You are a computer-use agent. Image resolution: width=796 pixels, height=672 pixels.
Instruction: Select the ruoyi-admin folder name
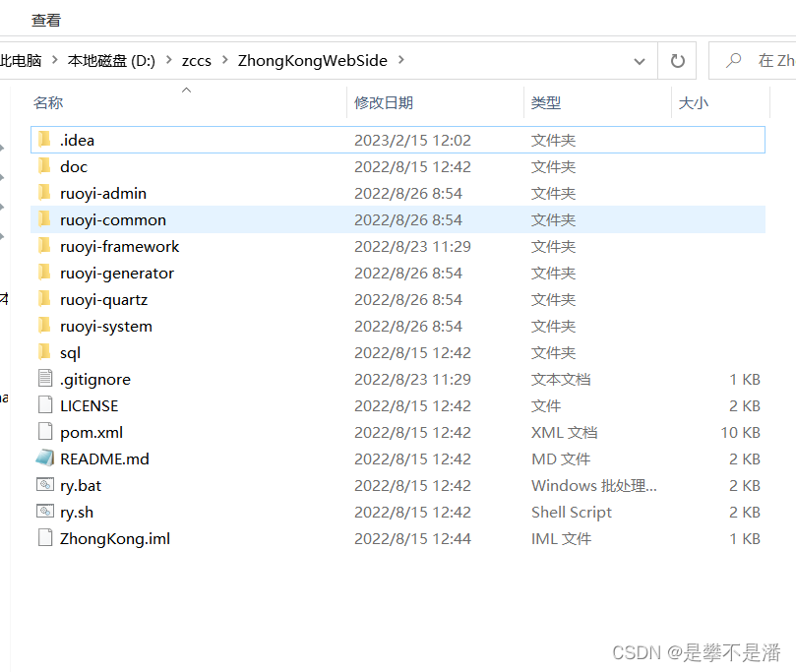click(103, 194)
